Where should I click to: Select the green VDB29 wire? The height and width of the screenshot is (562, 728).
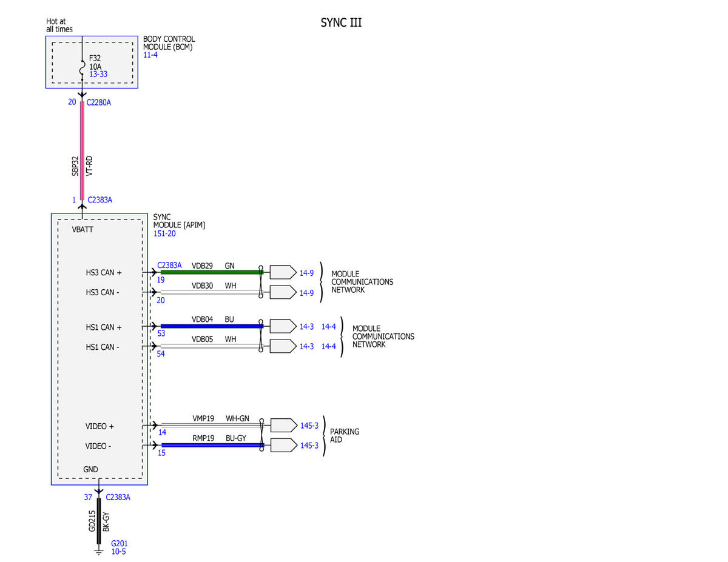211,272
